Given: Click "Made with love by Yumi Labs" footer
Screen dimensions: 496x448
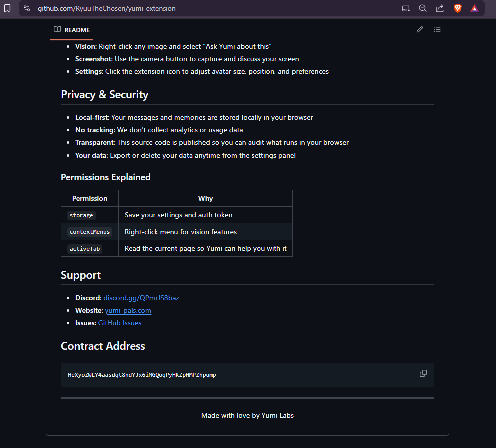Looking at the screenshot, I should [x=247, y=415].
